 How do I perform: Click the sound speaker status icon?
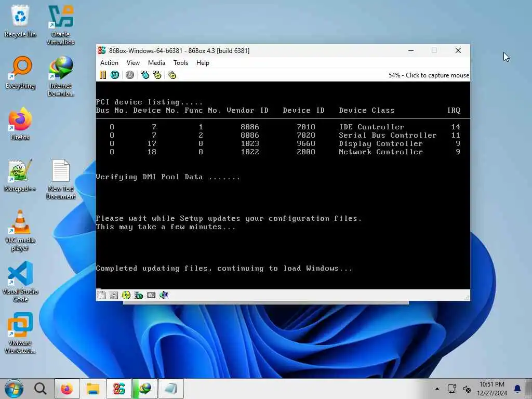164,295
